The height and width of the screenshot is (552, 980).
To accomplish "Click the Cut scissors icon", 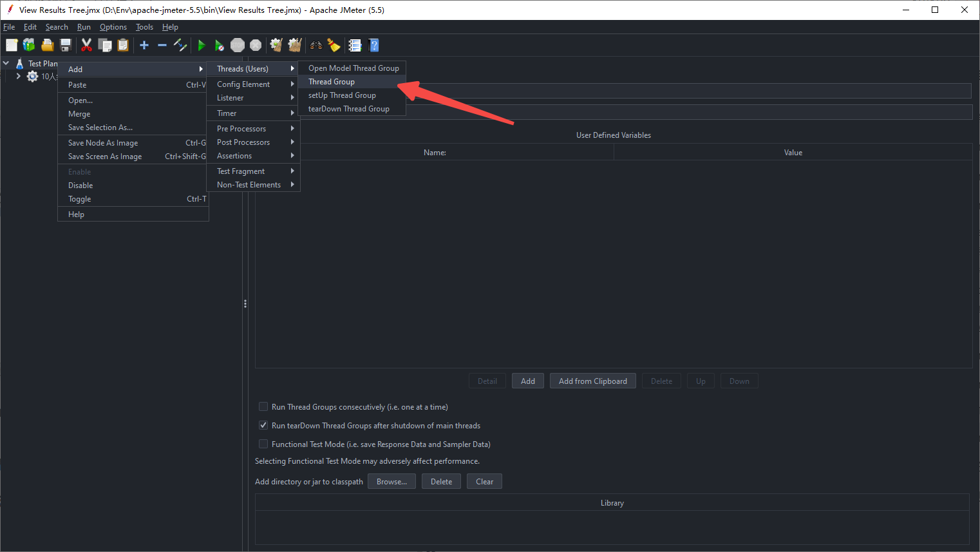I will pyautogui.click(x=86, y=45).
